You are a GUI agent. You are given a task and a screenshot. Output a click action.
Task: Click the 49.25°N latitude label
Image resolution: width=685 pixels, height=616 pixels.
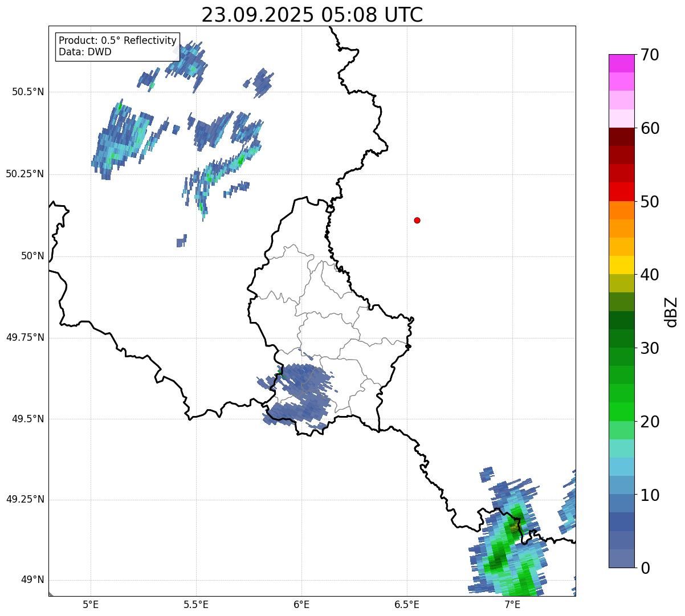pyautogui.click(x=25, y=500)
